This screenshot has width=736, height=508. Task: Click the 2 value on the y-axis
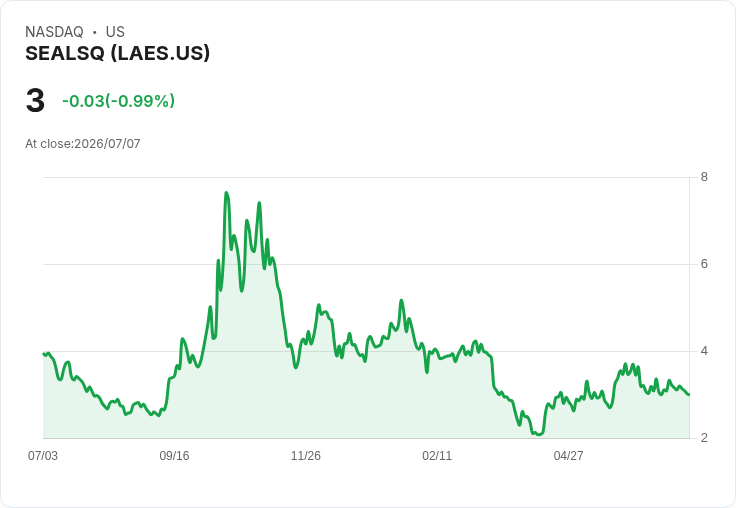click(x=704, y=438)
